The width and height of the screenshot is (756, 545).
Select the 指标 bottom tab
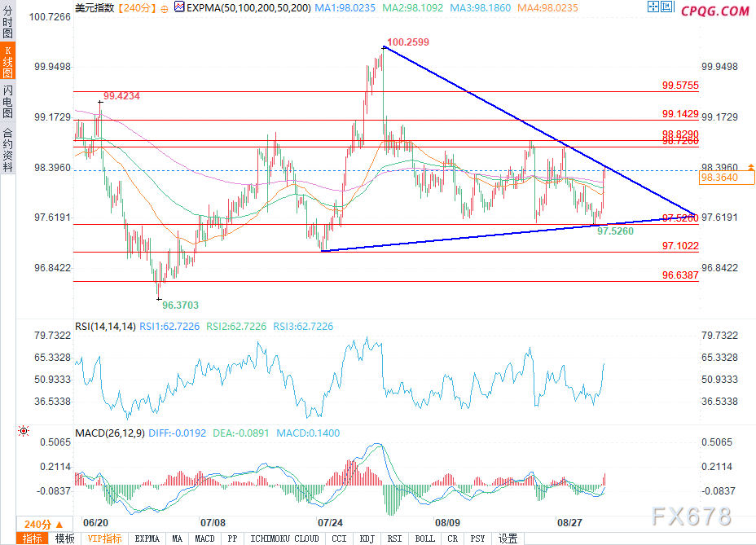tap(34, 538)
